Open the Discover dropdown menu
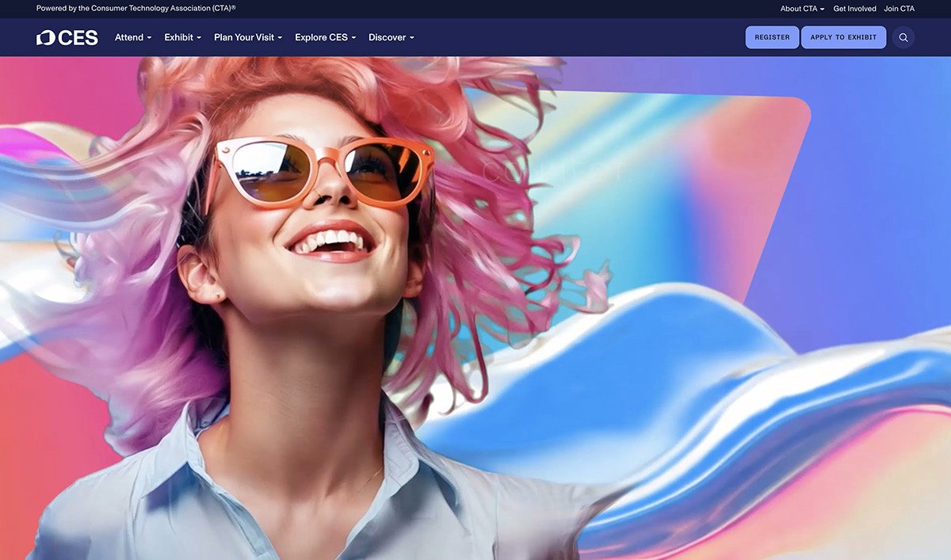The width and height of the screenshot is (951, 560). [391, 37]
